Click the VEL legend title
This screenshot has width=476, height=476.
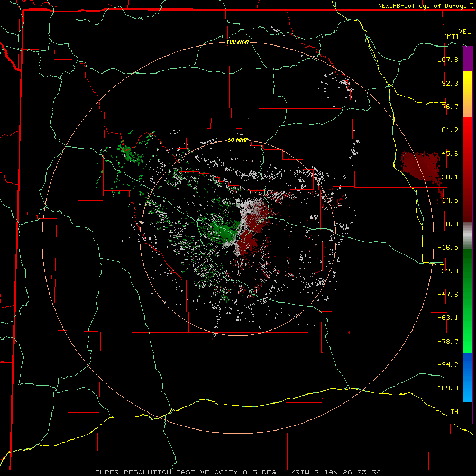(464, 32)
